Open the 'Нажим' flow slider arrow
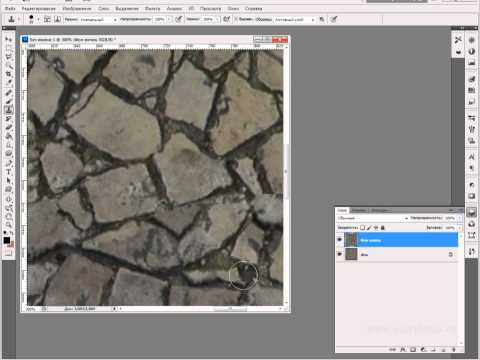Screen dimensions: 480x360 pyautogui.click(x=217, y=20)
